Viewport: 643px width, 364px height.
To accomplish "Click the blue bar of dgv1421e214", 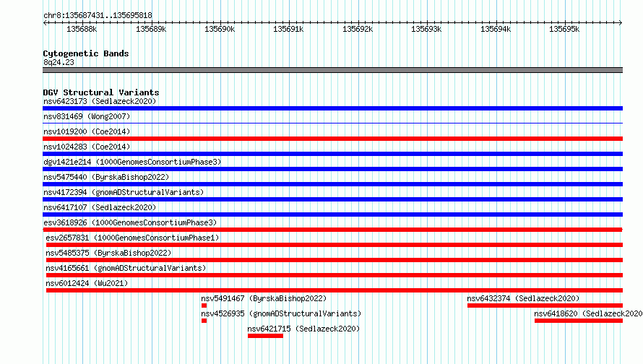I will (332, 169).
